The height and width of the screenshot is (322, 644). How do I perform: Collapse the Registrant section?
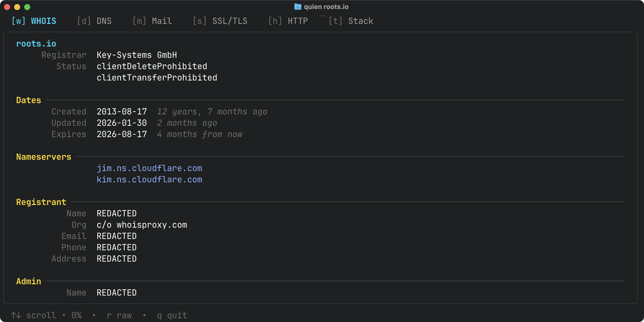(x=41, y=202)
